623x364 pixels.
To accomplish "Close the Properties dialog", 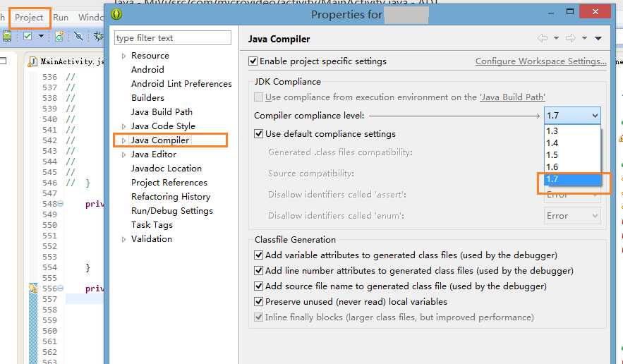I will click(595, 11).
